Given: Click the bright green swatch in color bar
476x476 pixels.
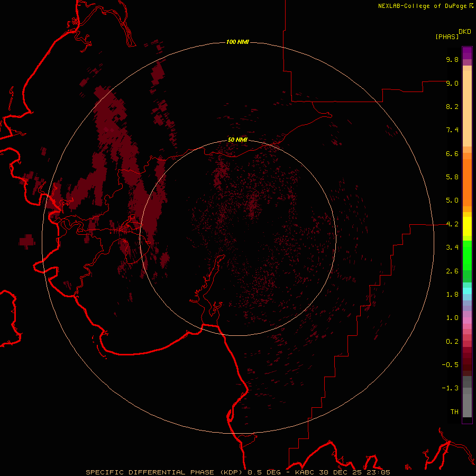Looking at the screenshot, I should [467, 255].
